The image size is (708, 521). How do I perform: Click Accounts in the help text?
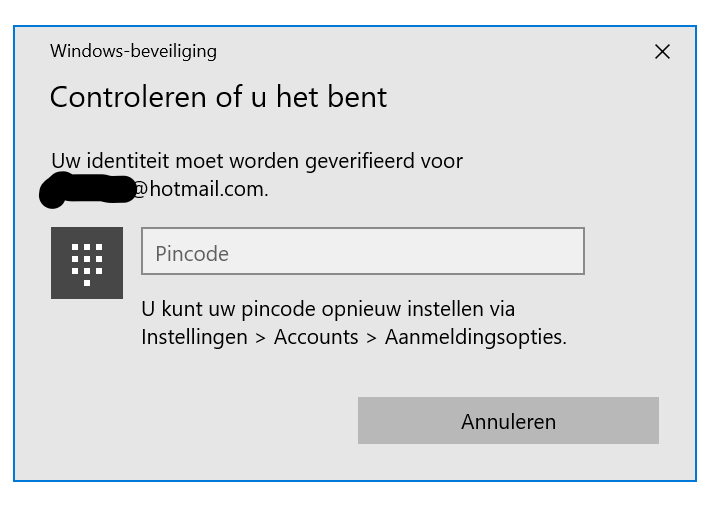coord(316,337)
